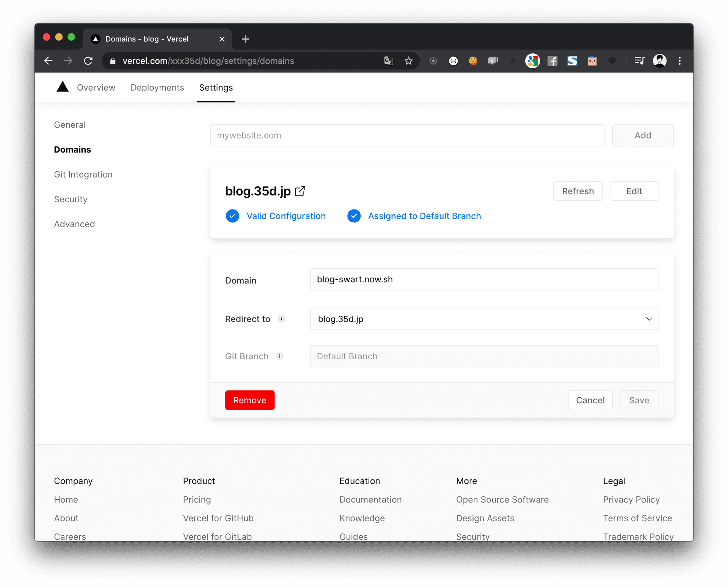This screenshot has width=728, height=587.
Task: Open Advanced settings in sidebar
Action: pyautogui.click(x=74, y=224)
